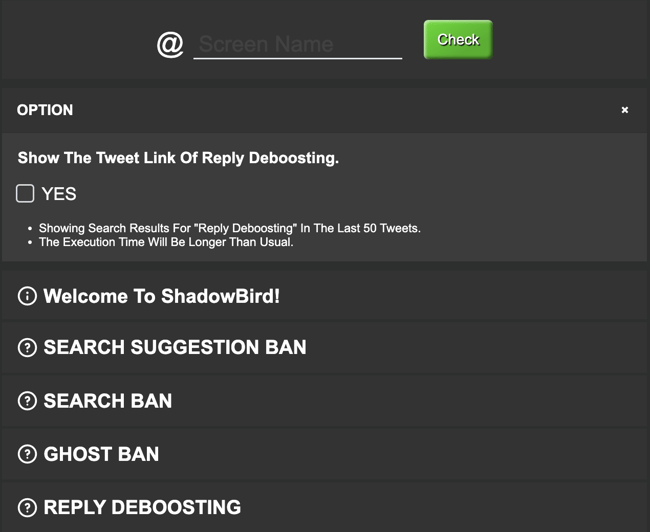The height and width of the screenshot is (532, 650).
Task: Click the info icon beside Welcome To ShadowBird
Action: click(27, 296)
